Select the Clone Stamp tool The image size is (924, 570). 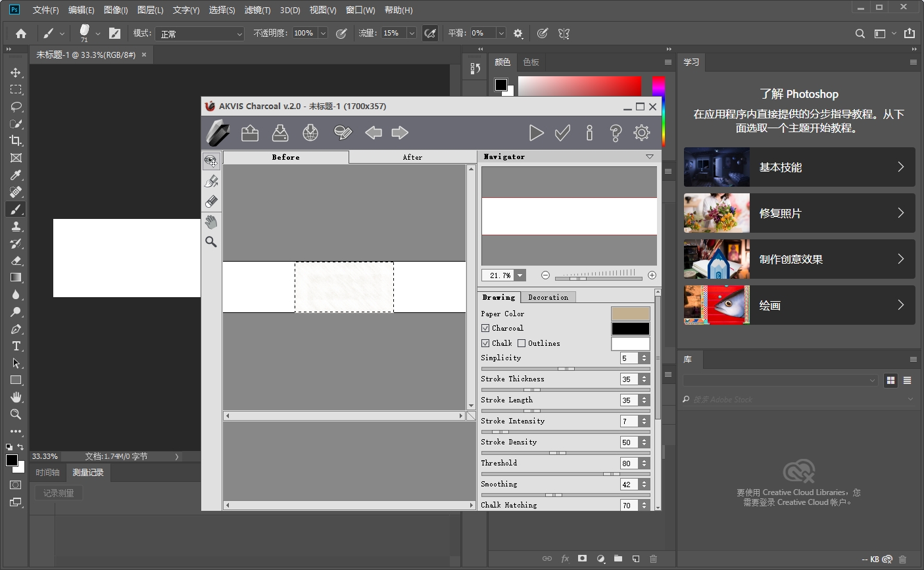(16, 226)
